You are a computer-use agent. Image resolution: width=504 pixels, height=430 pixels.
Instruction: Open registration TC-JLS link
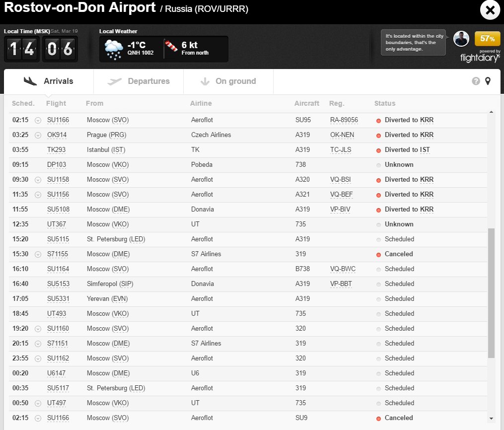click(x=341, y=150)
